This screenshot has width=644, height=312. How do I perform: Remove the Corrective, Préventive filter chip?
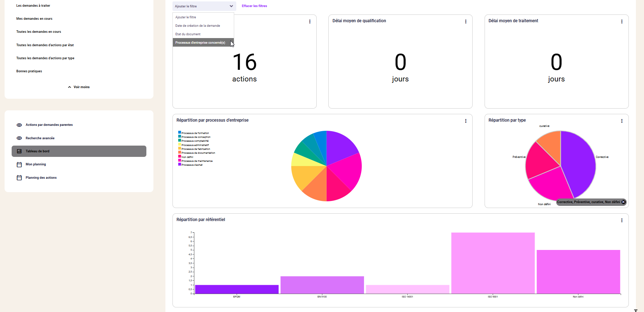pyautogui.click(x=623, y=202)
